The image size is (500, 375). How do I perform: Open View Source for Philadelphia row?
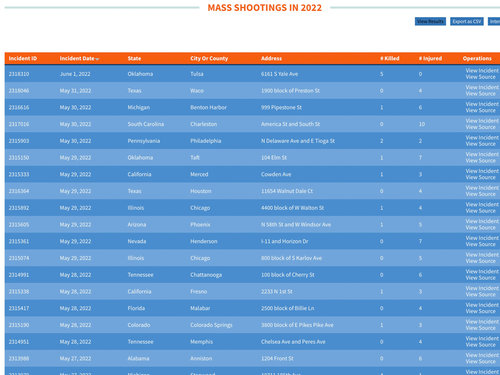[480, 144]
